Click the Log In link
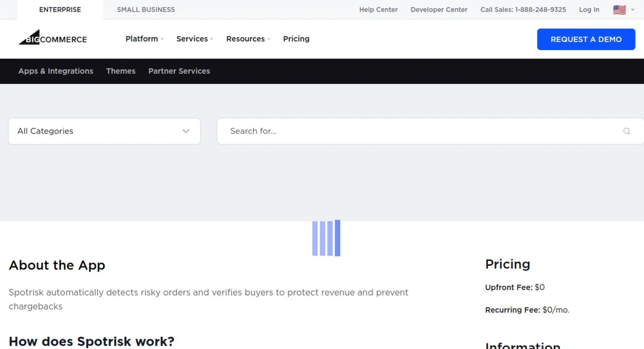Image resolution: width=644 pixels, height=349 pixels. pyautogui.click(x=589, y=10)
